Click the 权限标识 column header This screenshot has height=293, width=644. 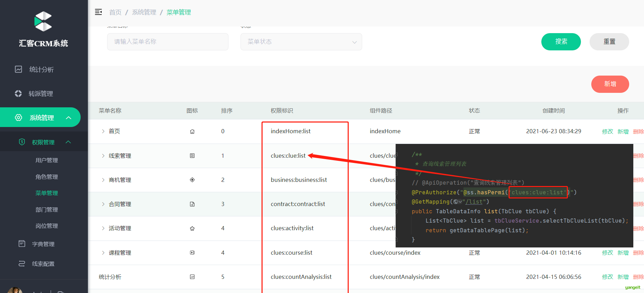coord(282,110)
